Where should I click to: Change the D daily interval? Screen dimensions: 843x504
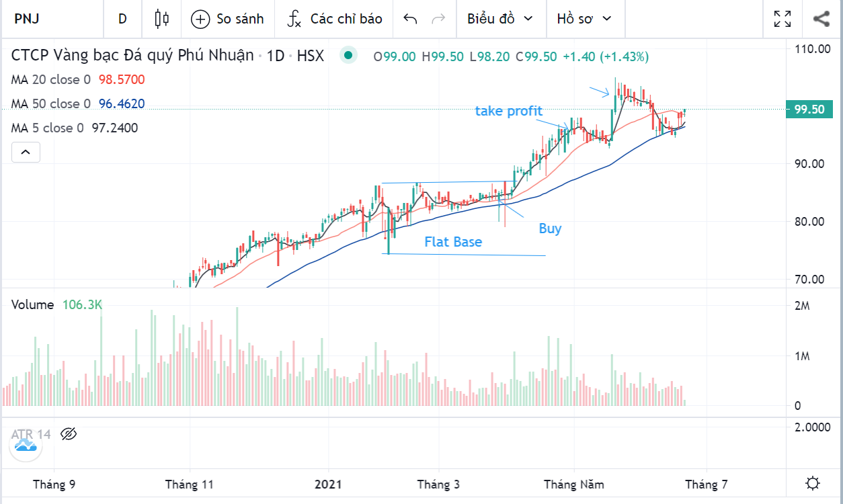pyautogui.click(x=122, y=19)
